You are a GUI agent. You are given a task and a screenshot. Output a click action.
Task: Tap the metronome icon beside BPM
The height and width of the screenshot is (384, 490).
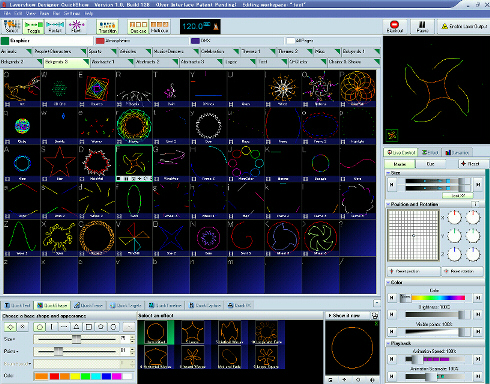(216, 27)
